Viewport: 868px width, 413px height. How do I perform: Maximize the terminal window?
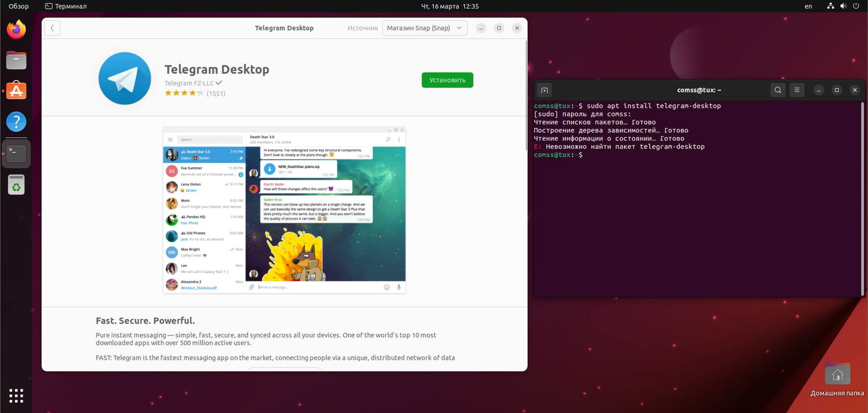coord(836,90)
